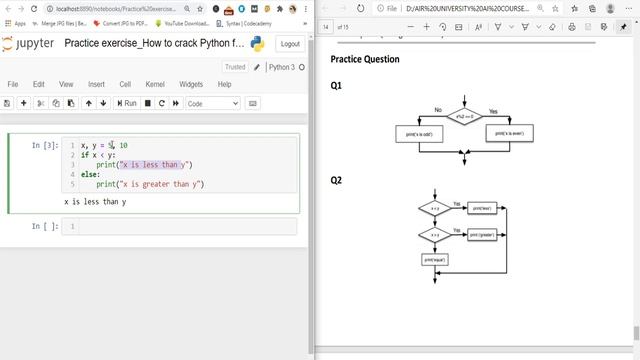Click the Jupyter save and checkpoint icon
Viewport: 640px width, 360px height.
tap(7, 103)
